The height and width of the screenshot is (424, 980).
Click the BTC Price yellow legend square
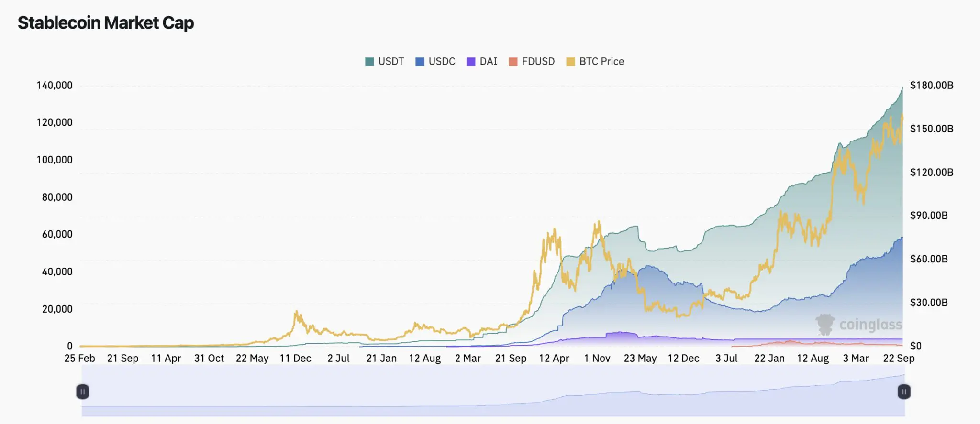570,62
